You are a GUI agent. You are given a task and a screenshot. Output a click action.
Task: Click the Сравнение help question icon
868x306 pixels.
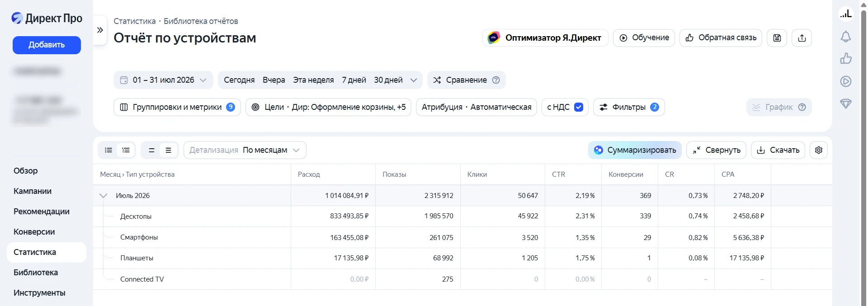coord(496,80)
